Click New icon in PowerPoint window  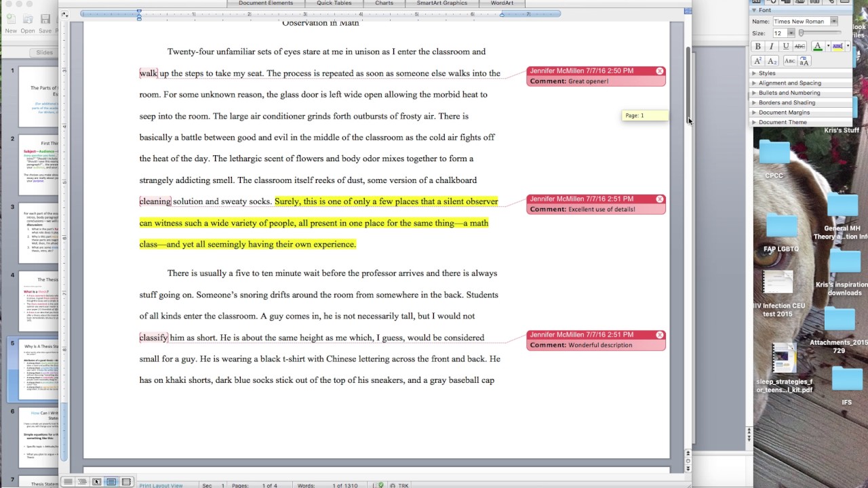[11, 20]
